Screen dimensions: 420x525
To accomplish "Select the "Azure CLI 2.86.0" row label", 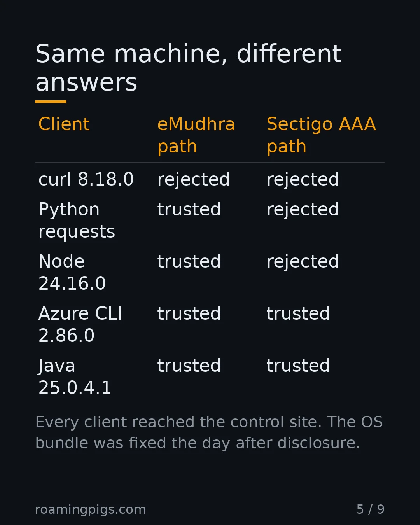I will tap(80, 324).
